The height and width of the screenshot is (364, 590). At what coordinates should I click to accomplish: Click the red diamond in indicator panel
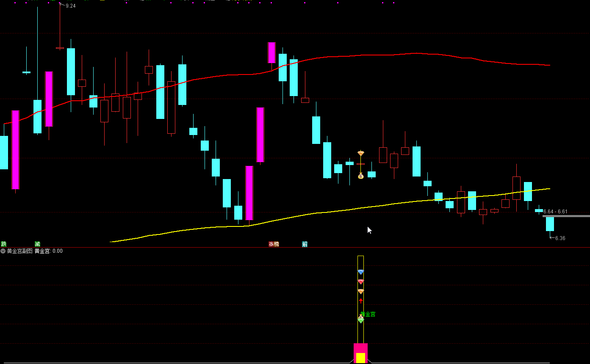tap(360, 282)
